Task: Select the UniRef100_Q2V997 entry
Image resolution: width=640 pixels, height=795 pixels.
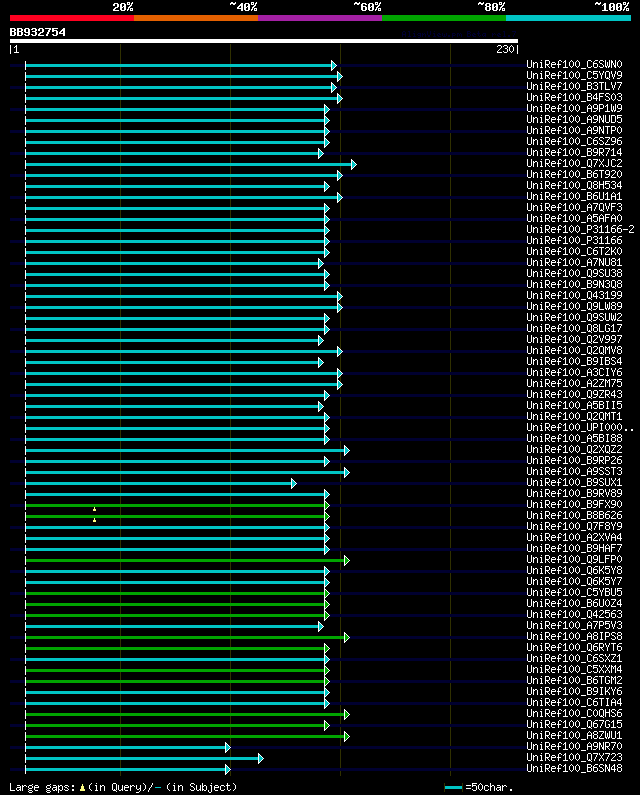Action: tap(574, 339)
